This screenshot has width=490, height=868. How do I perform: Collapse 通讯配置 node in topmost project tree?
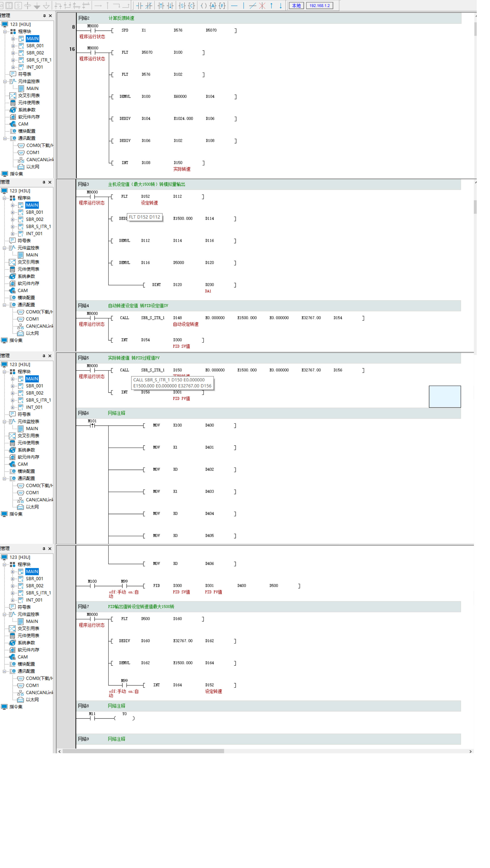5,138
